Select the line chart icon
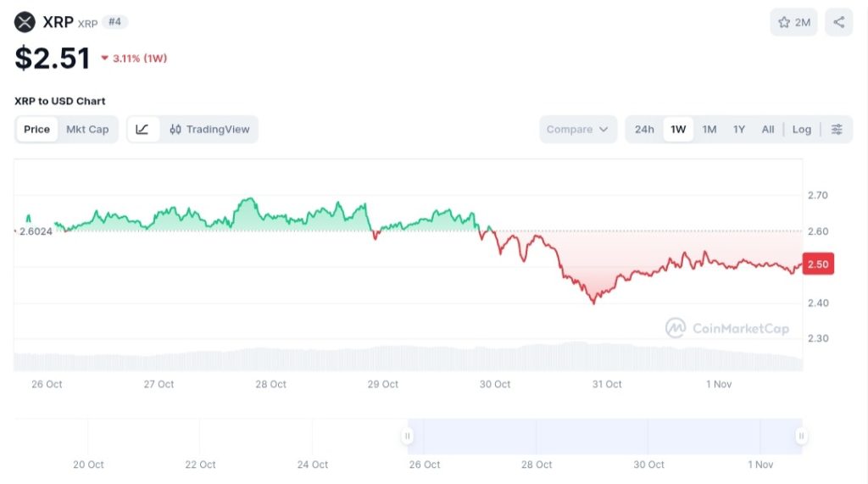 142,130
